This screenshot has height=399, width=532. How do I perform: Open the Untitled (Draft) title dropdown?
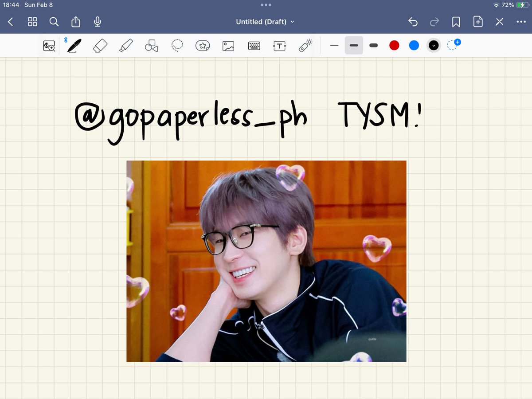(265, 22)
